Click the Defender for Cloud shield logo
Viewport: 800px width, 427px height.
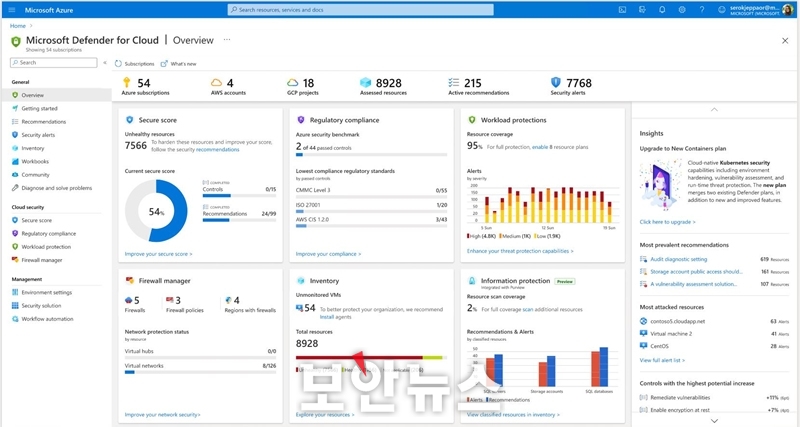(x=16, y=41)
